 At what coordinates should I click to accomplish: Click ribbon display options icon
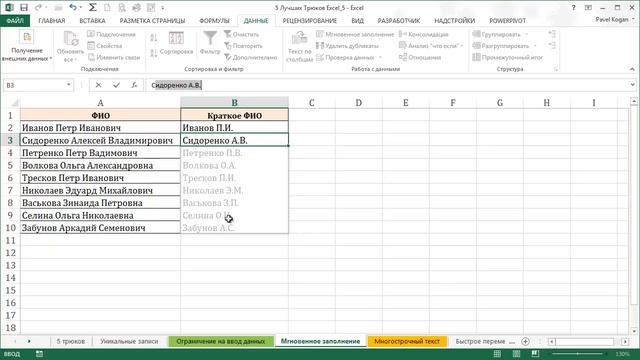pos(588,7)
